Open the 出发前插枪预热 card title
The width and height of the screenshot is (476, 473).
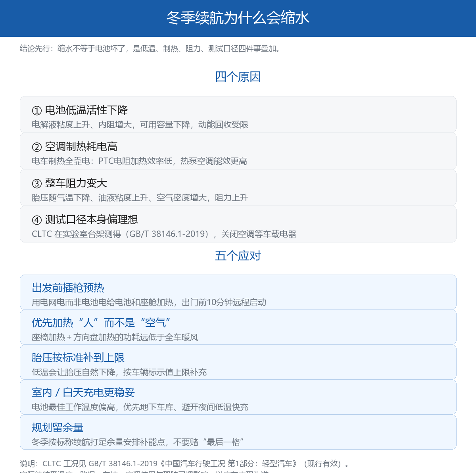point(68,288)
